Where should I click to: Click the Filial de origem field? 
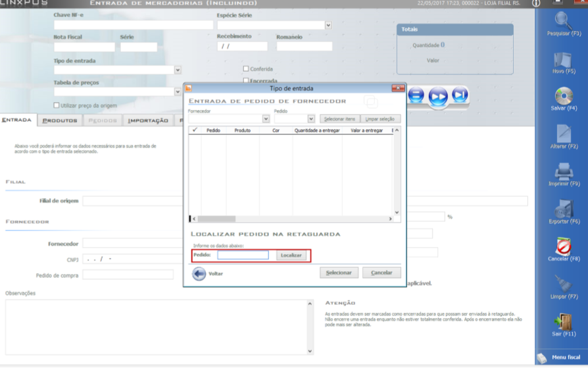pyautogui.click(x=133, y=201)
